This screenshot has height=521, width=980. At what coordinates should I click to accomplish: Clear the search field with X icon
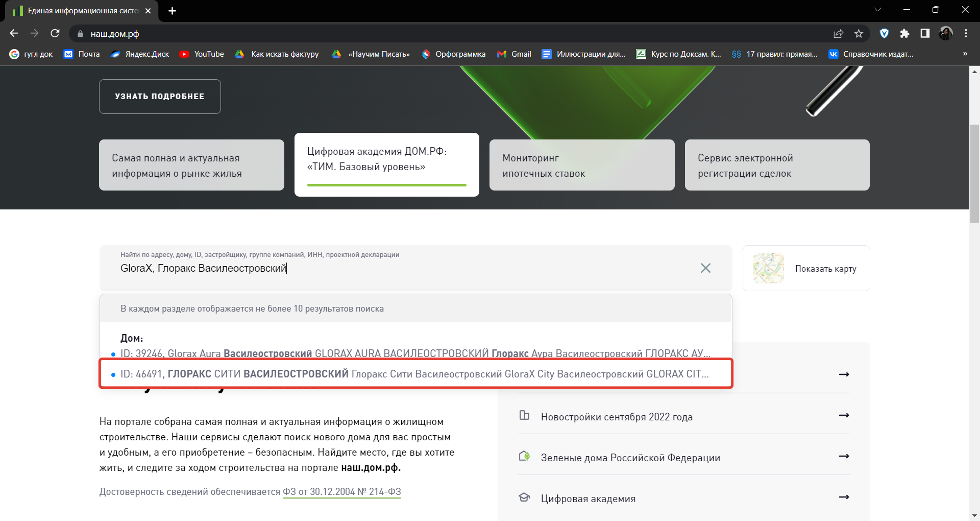[x=705, y=268]
